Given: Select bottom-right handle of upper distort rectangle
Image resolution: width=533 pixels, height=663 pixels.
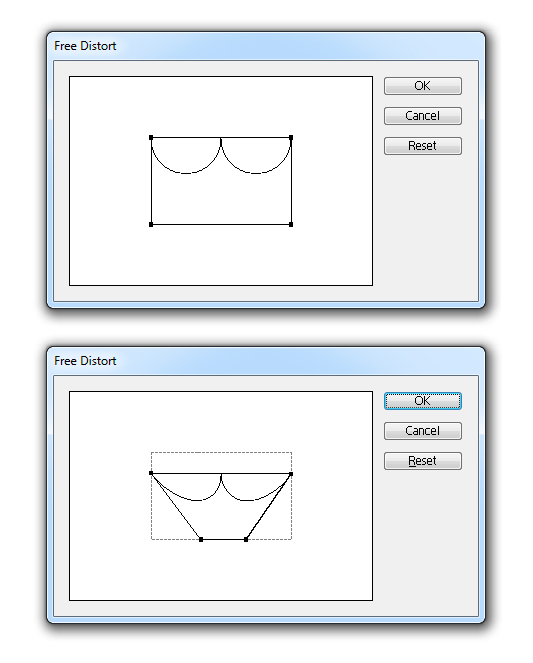Looking at the screenshot, I should coord(291,225).
